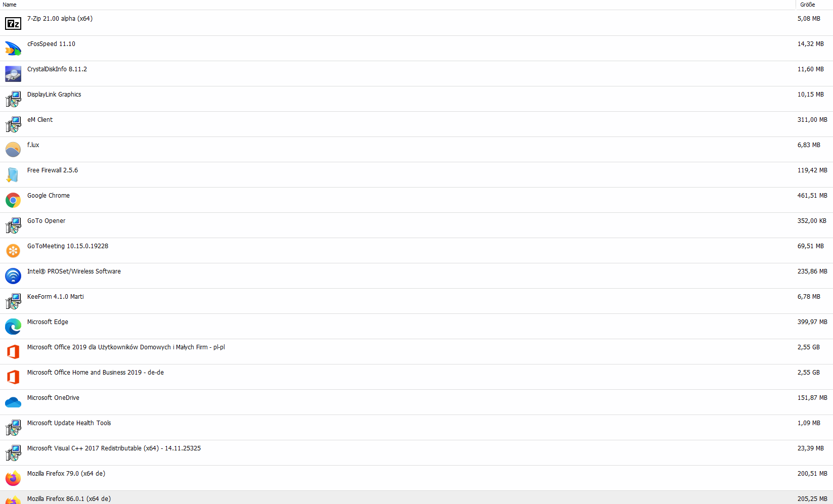Select 'Microsoft Update Health Tools' entry name
833x504 pixels.
(x=69, y=423)
